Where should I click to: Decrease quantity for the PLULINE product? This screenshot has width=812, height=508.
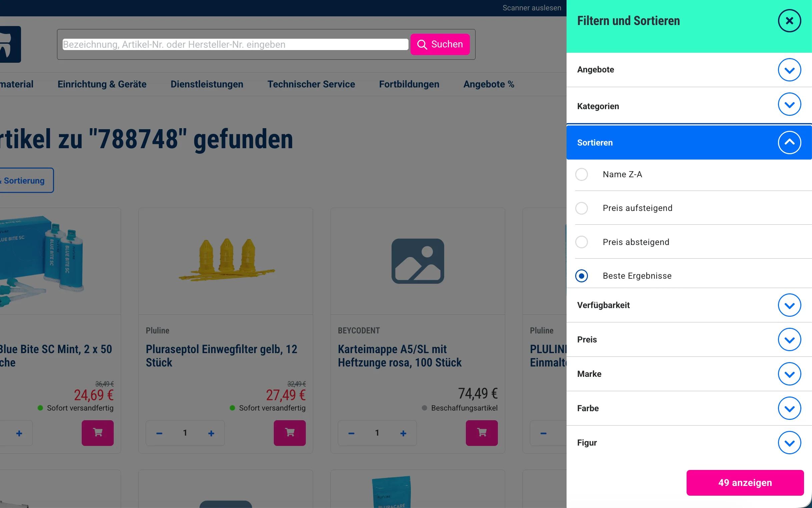(544, 433)
